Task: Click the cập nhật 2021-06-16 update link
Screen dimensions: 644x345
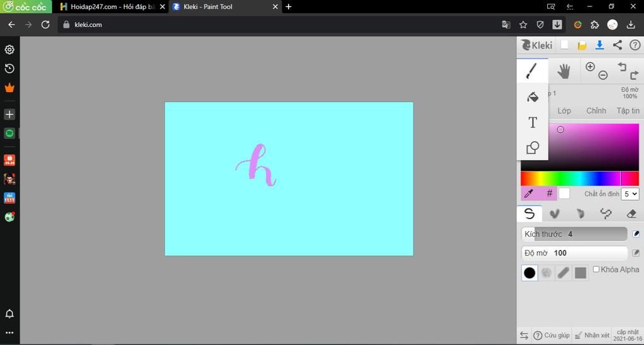Action: pos(628,335)
